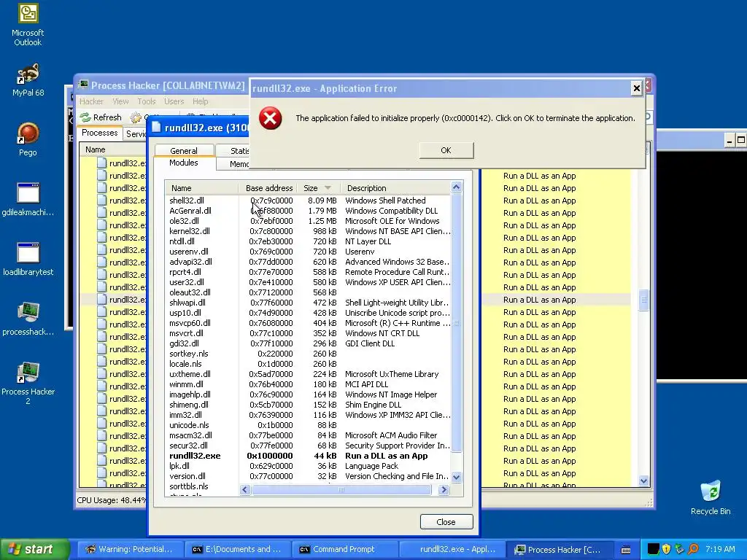Close the rundll32.exe properties with Close button
This screenshot has width=747, height=560.
446,522
